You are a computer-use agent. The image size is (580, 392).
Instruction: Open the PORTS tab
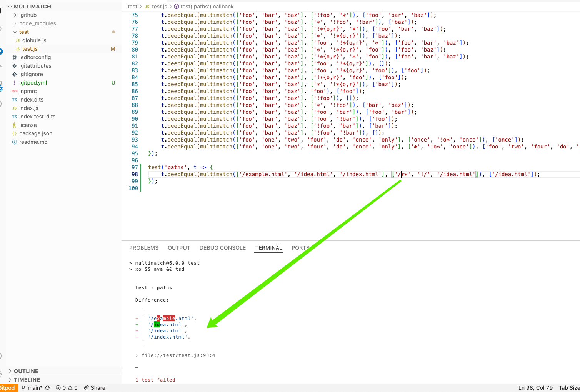300,248
